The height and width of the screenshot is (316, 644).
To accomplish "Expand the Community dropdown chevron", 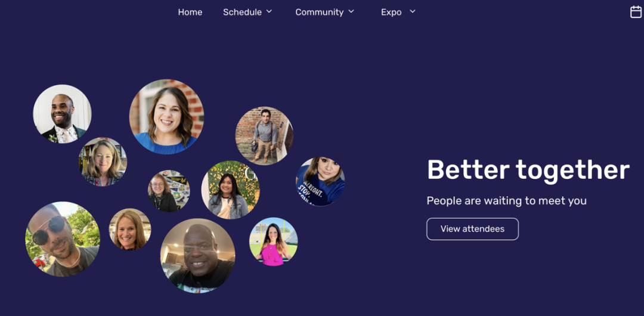I will coord(351,11).
